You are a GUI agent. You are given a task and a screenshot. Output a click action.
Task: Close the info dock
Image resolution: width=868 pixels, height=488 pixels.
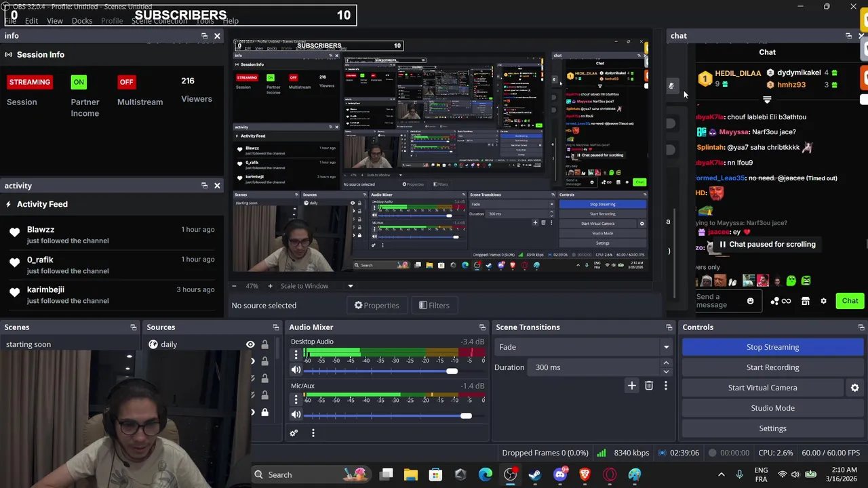(x=217, y=36)
